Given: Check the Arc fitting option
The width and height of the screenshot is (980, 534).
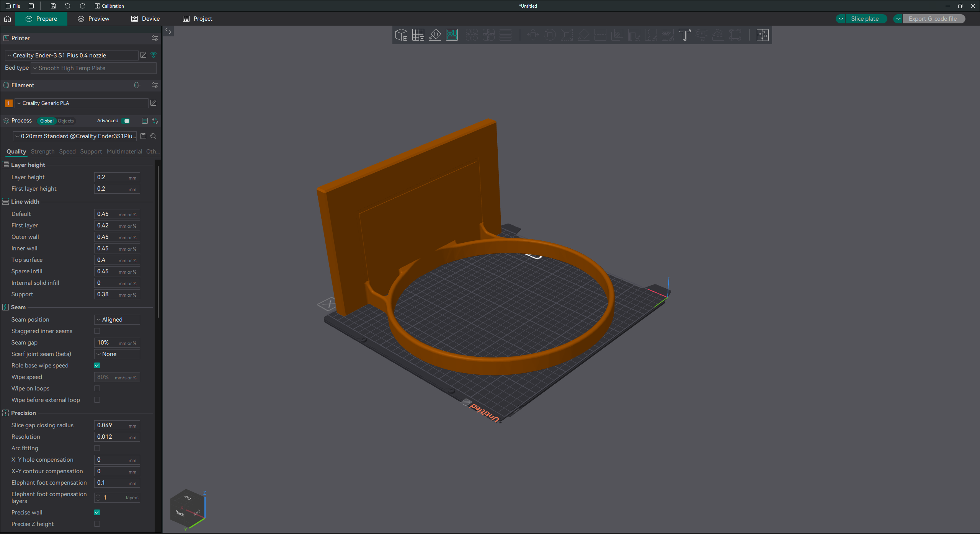Looking at the screenshot, I should tap(97, 448).
